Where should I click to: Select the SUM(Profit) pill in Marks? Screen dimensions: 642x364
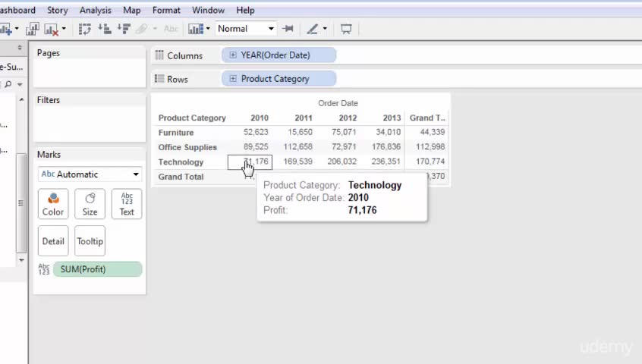click(x=97, y=269)
